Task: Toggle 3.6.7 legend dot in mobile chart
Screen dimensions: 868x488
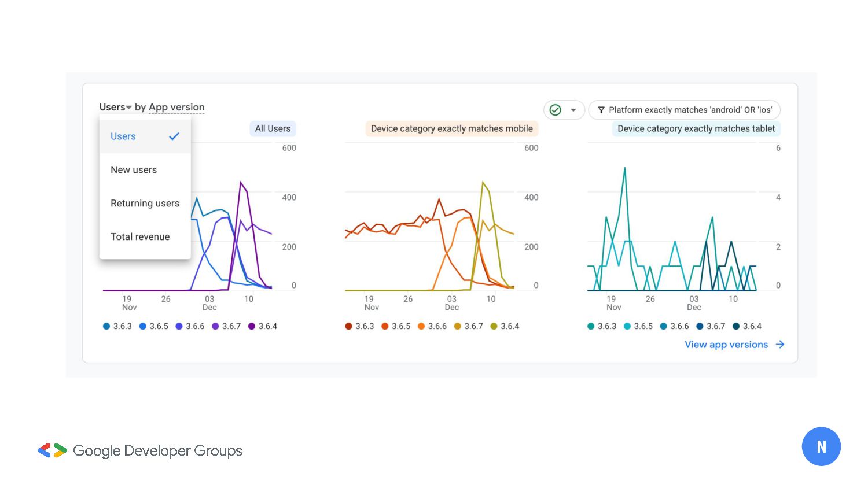Action: (458, 326)
